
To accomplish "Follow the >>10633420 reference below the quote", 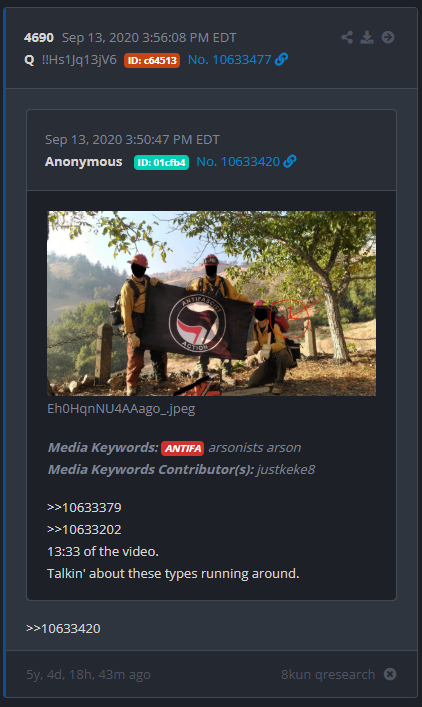I will point(63,629).
